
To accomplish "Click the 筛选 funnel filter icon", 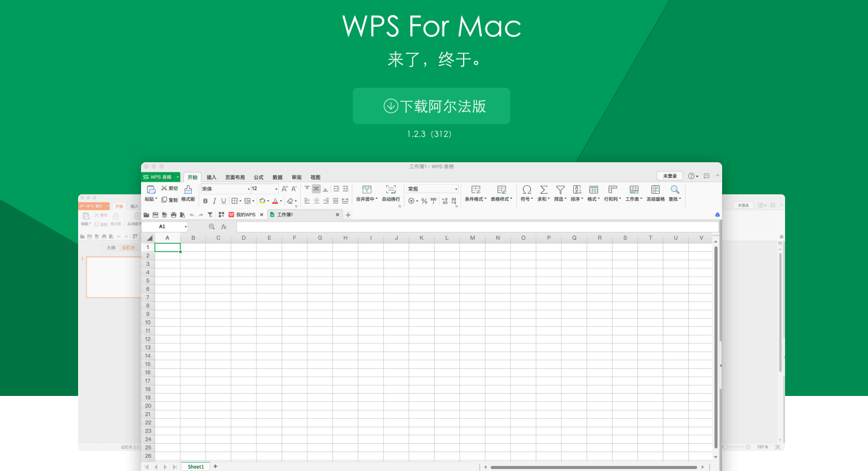I will (561, 189).
